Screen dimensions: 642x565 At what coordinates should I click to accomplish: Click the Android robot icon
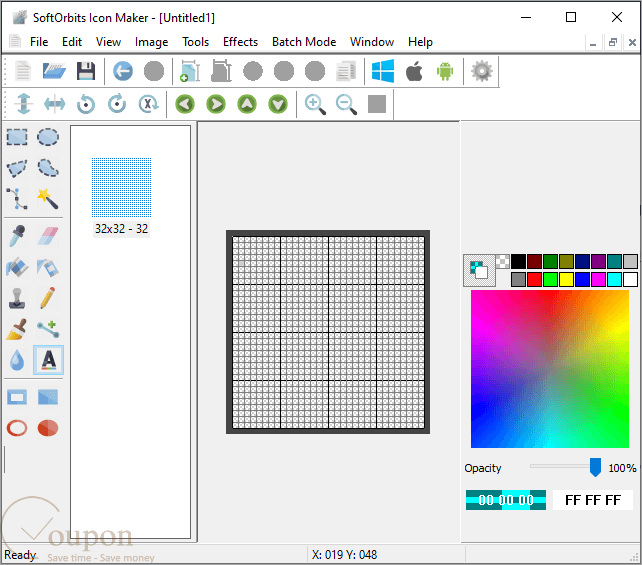[445, 71]
